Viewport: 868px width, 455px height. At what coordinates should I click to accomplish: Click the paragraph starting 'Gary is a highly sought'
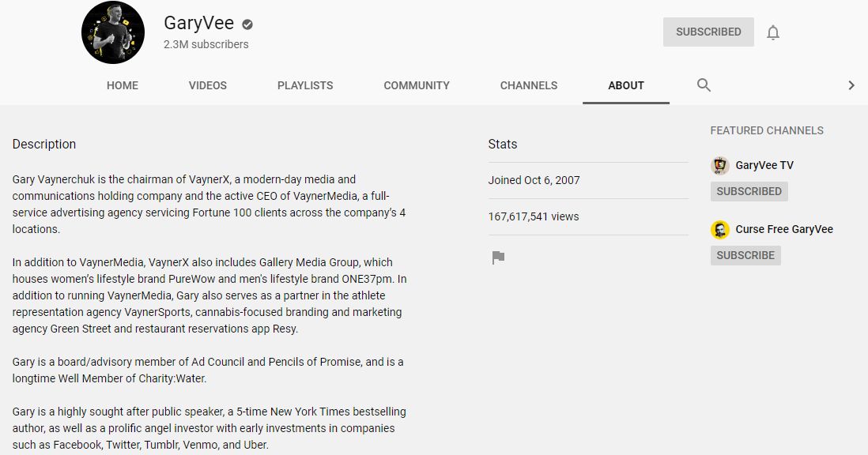point(209,428)
